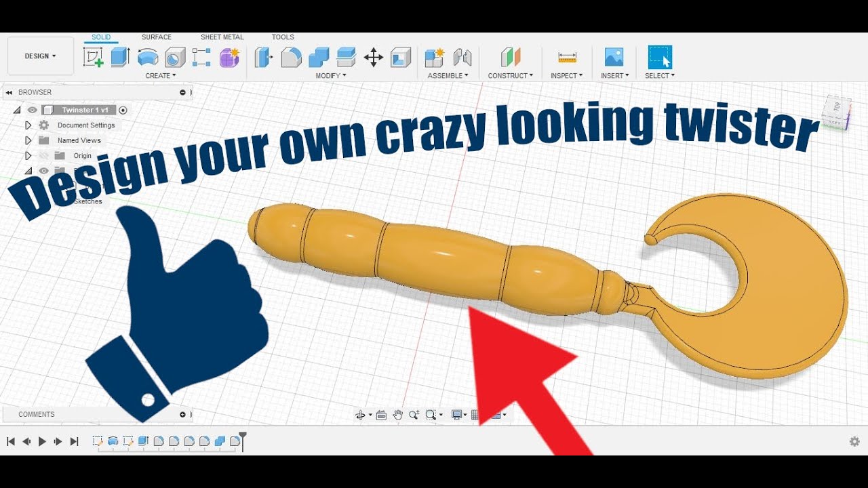Select the Shell tool icon
868x488 pixels.
click(401, 58)
